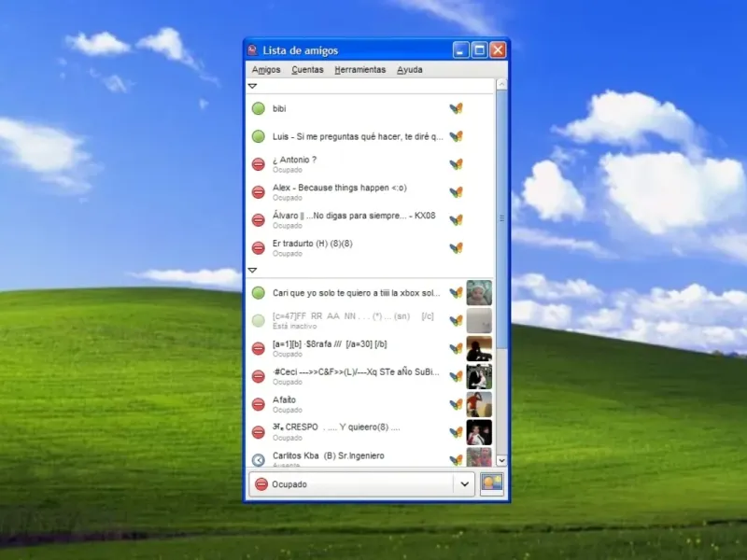The height and width of the screenshot is (560, 747).
Task: Click the busy status icon next to Alex
Action: pyautogui.click(x=259, y=192)
